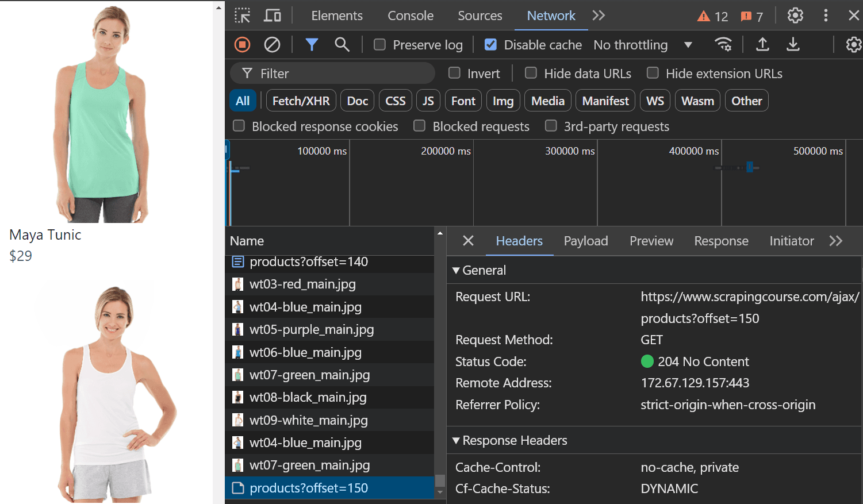
Task: Switch to the Sources tab
Action: [x=480, y=16]
